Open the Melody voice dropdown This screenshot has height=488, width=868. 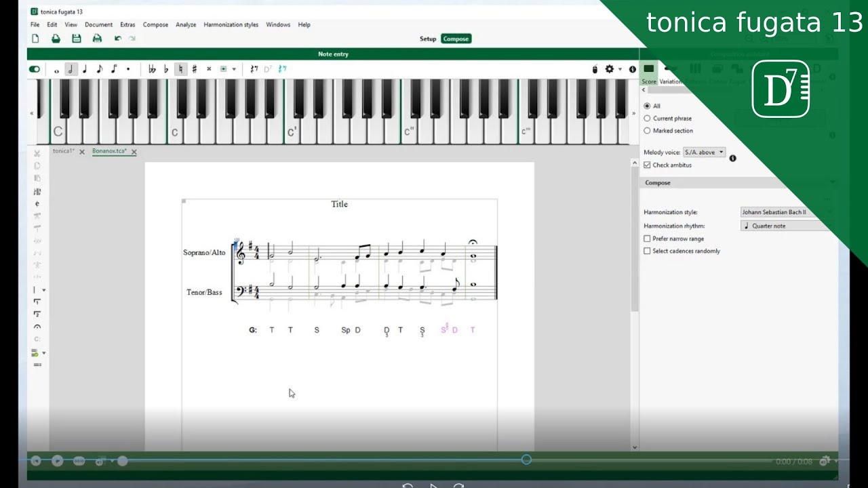(704, 152)
